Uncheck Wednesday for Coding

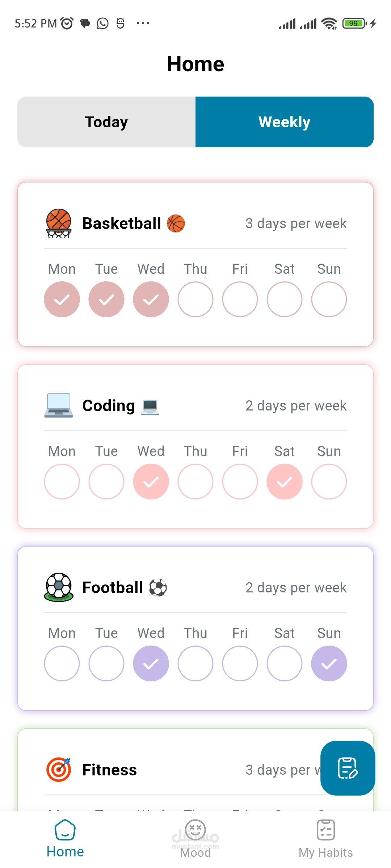[151, 482]
